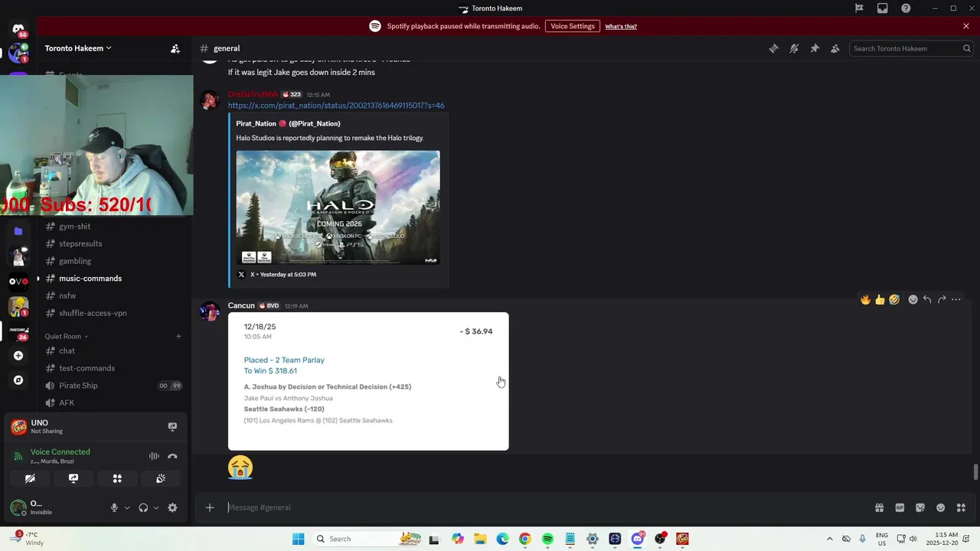Open Add Reaction smiley on message
Viewport: 980px width, 551px height.
pos(913,299)
